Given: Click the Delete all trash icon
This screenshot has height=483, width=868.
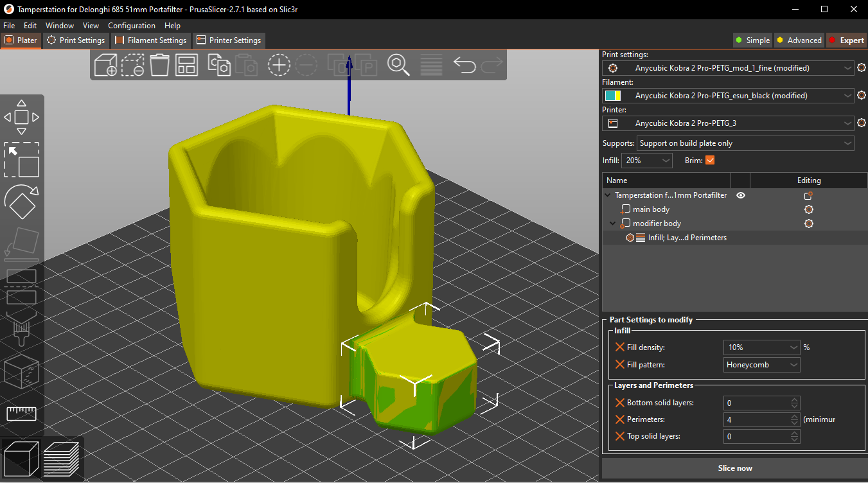Looking at the screenshot, I should click(x=159, y=65).
